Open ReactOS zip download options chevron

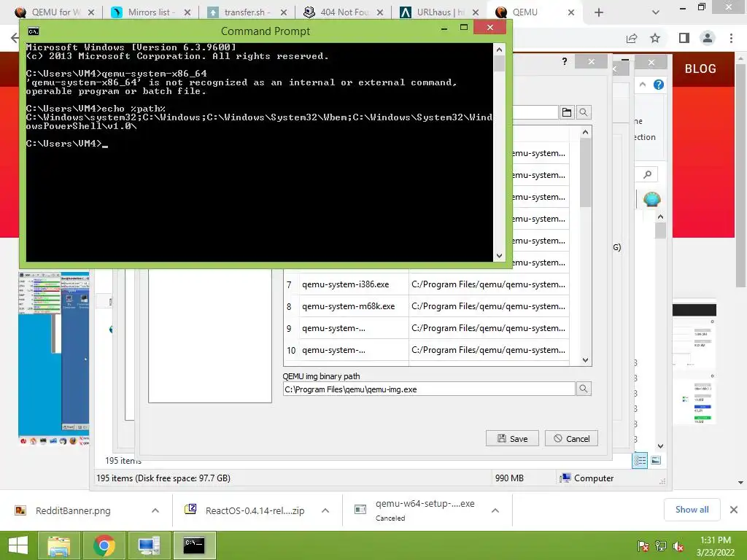click(x=325, y=510)
